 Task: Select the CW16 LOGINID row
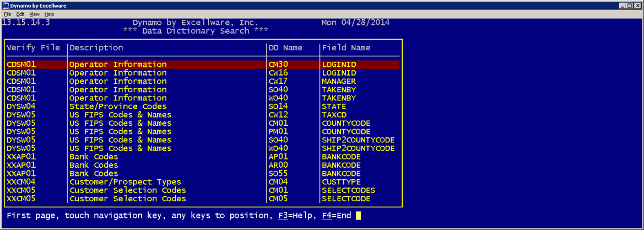(x=203, y=73)
